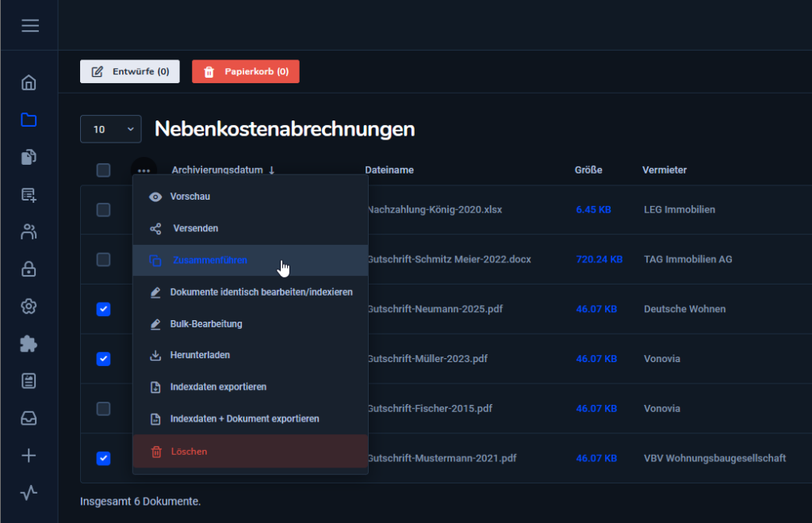This screenshot has width=812, height=523.
Task: Click TAG Immobilien AG landlord cell
Action: pos(688,259)
